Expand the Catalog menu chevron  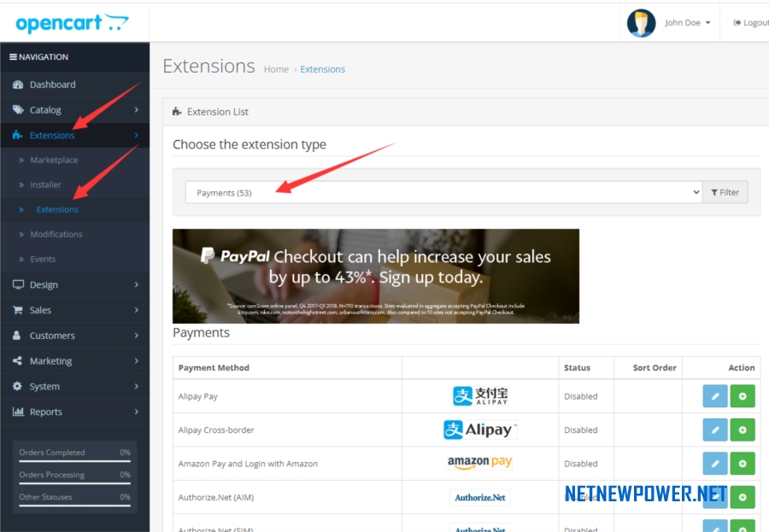(137, 110)
